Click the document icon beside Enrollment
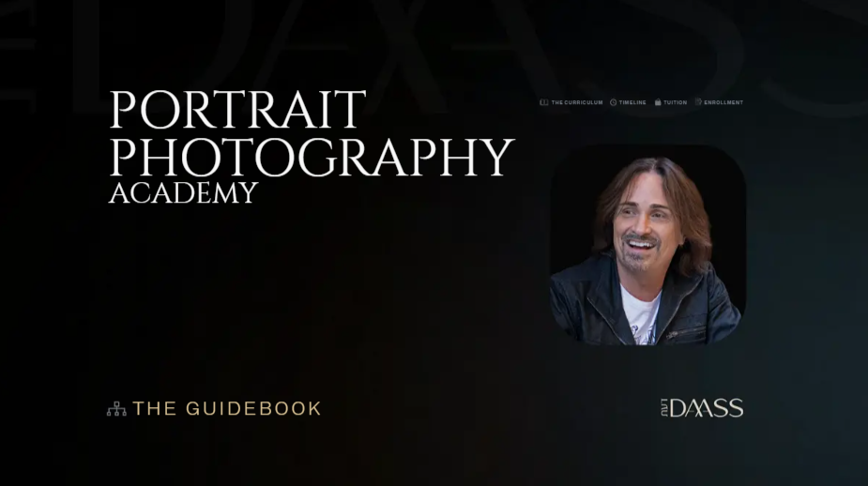The image size is (868, 486). [x=698, y=102]
